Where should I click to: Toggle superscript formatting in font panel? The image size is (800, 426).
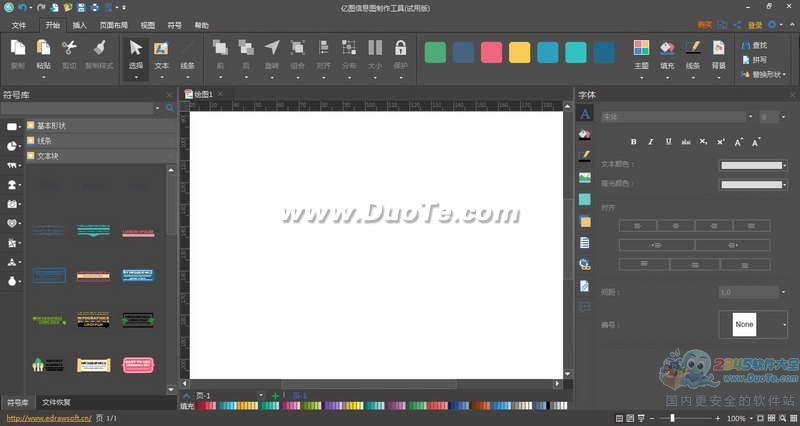click(720, 142)
